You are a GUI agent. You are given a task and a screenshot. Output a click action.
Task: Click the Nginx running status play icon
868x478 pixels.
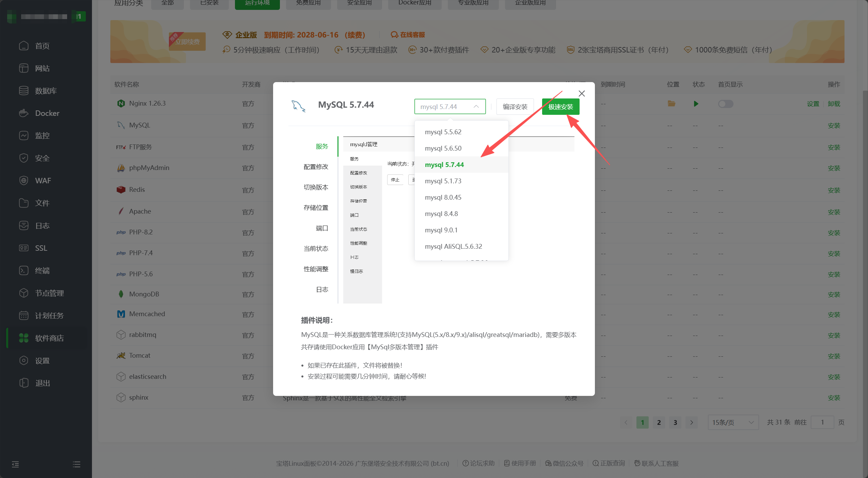[696, 104]
